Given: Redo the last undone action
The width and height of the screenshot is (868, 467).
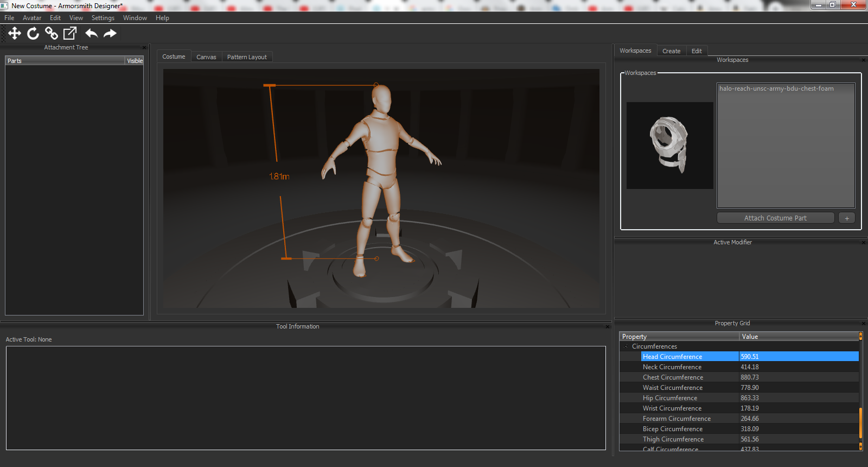Looking at the screenshot, I should [110, 34].
